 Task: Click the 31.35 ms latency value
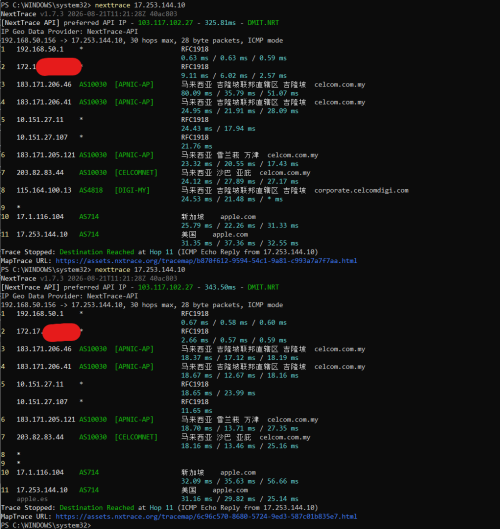click(197, 243)
